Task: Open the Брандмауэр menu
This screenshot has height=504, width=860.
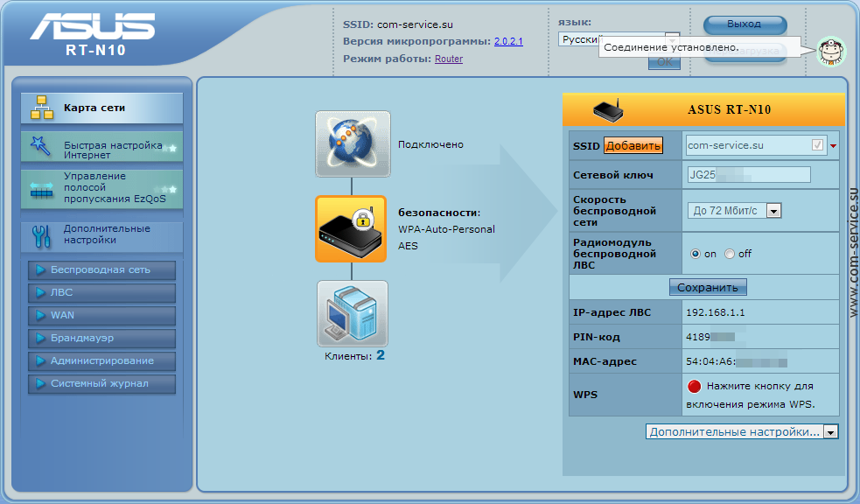Action: pyautogui.click(x=102, y=339)
